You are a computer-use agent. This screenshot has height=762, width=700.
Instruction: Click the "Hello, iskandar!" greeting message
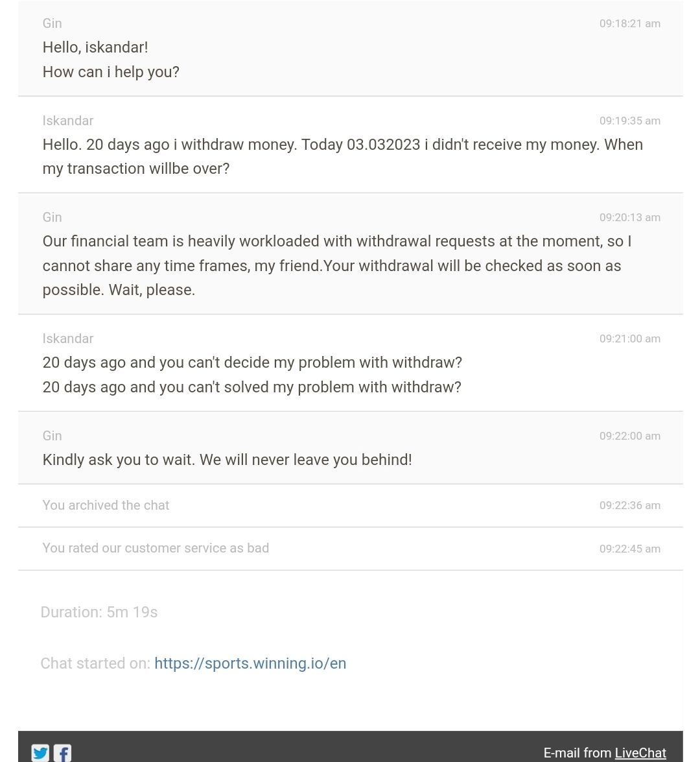click(x=95, y=47)
